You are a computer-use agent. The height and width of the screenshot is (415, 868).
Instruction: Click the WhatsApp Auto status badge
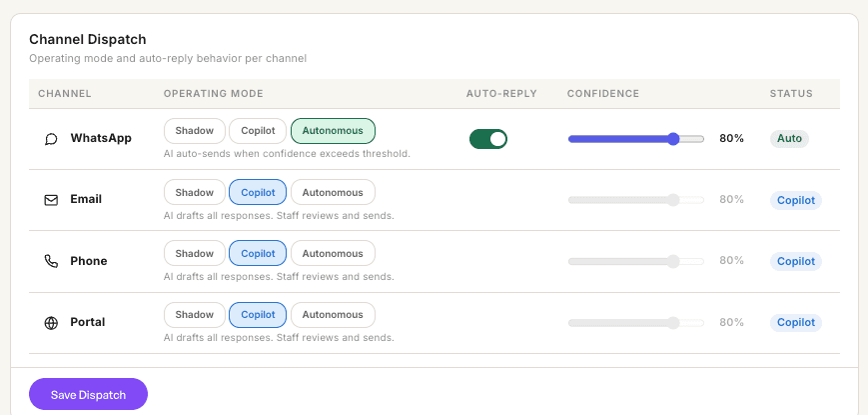click(789, 139)
